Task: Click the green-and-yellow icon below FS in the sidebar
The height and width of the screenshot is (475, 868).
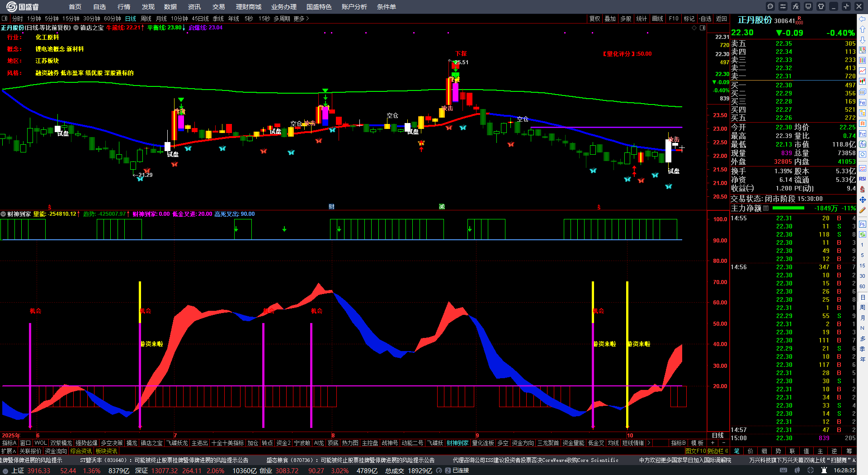Action: (863, 234)
